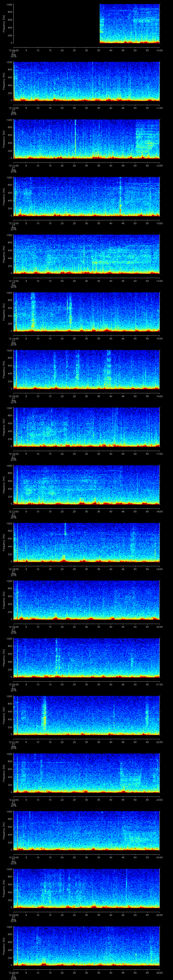Click the spectrogram panel starting at 12:09:00

pos(87,24)
